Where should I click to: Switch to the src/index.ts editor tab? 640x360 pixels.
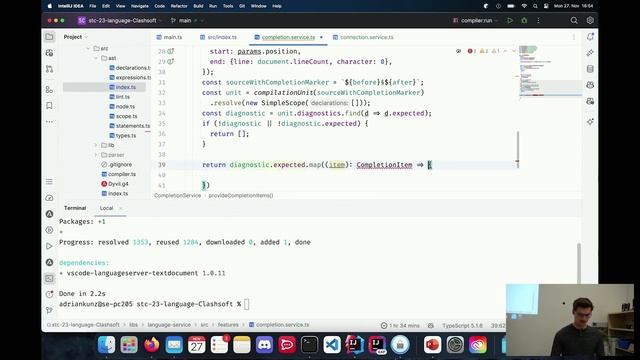pos(218,37)
